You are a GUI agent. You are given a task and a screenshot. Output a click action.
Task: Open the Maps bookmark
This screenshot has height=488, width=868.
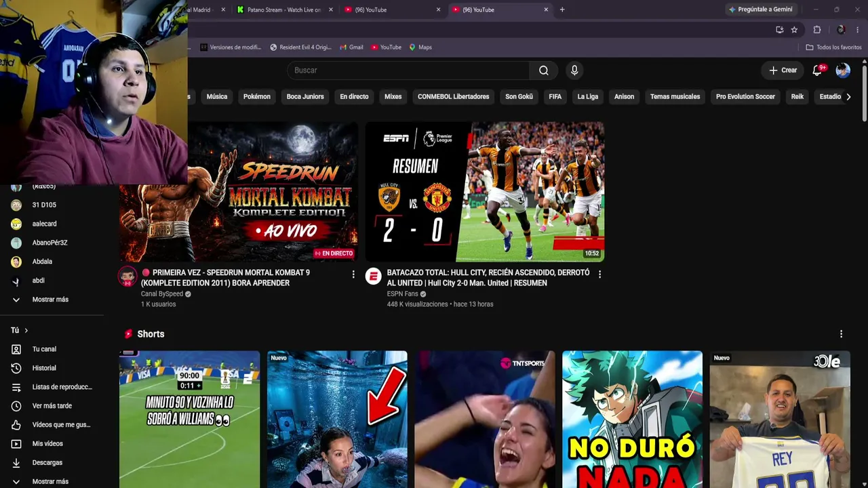[420, 47]
